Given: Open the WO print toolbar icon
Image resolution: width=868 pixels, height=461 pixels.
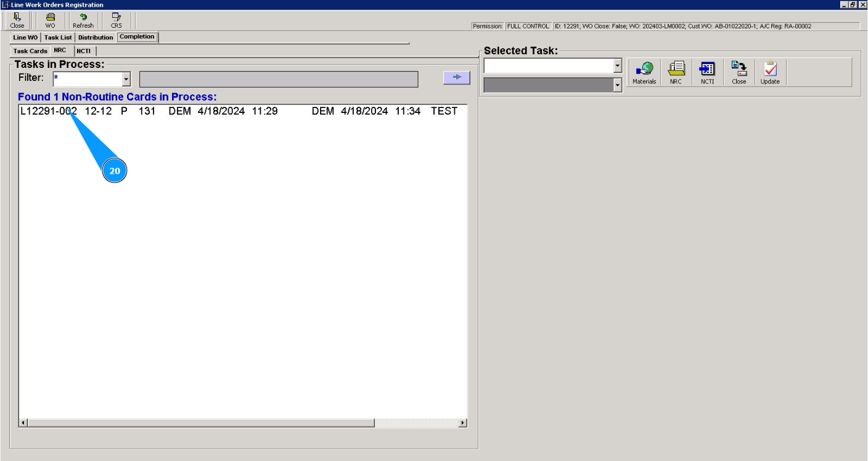Looking at the screenshot, I should click(51, 21).
